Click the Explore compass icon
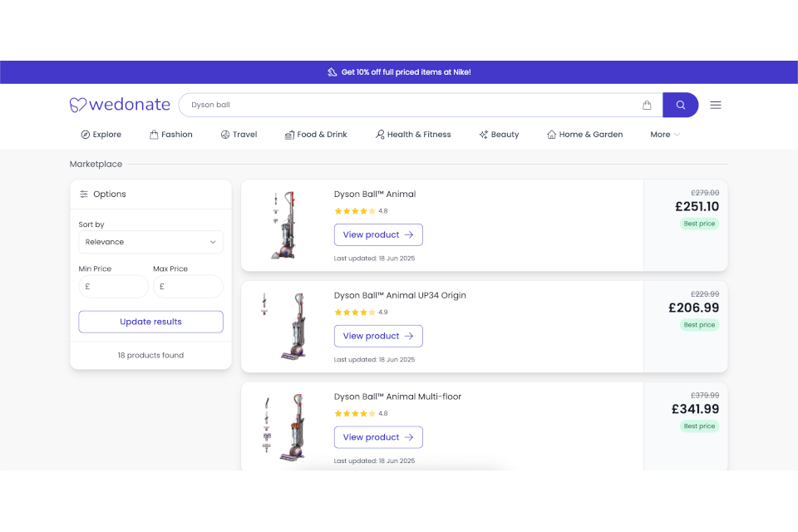 click(86, 135)
